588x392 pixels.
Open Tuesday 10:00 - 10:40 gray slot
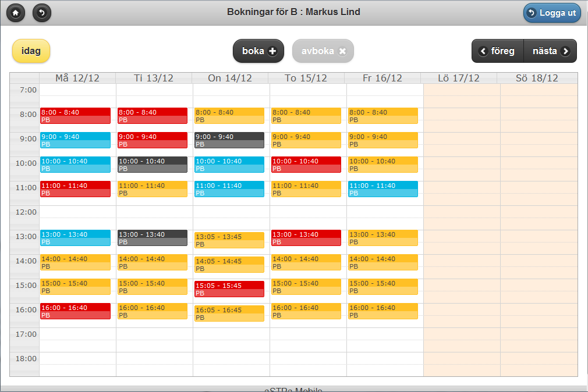click(x=153, y=165)
